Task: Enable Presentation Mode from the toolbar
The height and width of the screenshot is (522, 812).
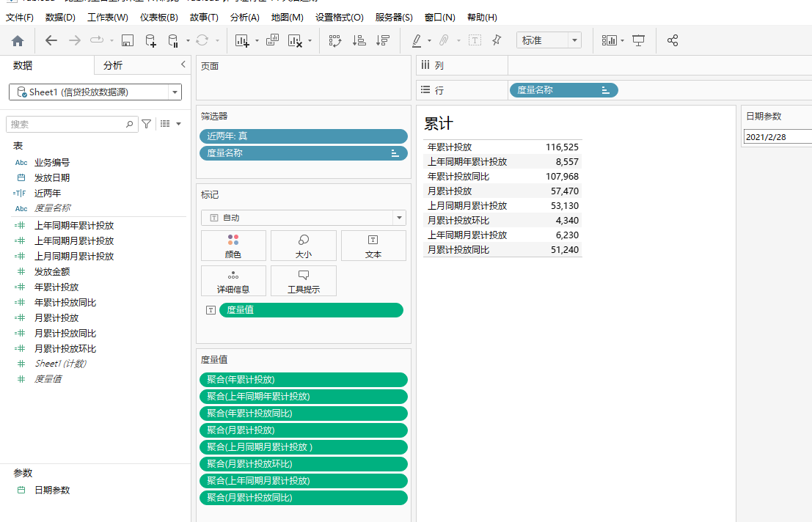Action: click(639, 41)
